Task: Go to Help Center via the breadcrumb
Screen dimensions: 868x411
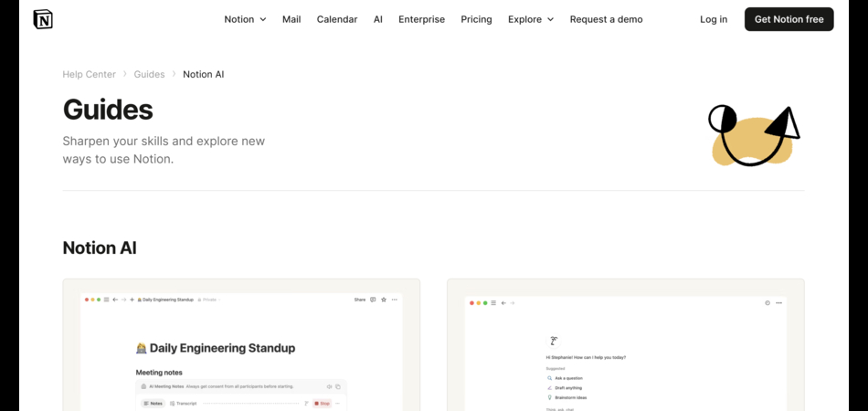Action: (x=90, y=74)
